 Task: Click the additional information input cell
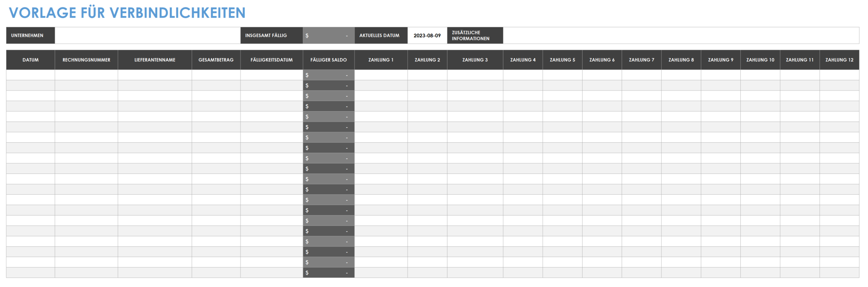pyautogui.click(x=681, y=35)
